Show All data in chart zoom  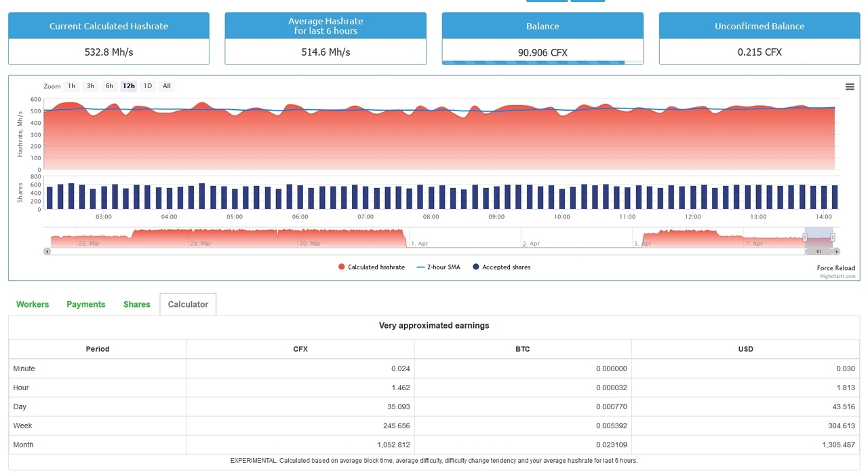[x=167, y=86]
